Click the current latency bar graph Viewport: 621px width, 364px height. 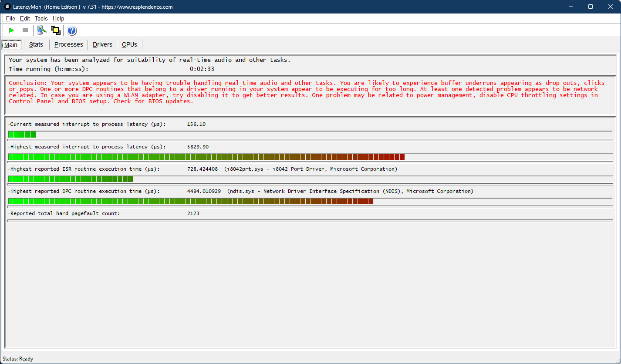point(310,135)
